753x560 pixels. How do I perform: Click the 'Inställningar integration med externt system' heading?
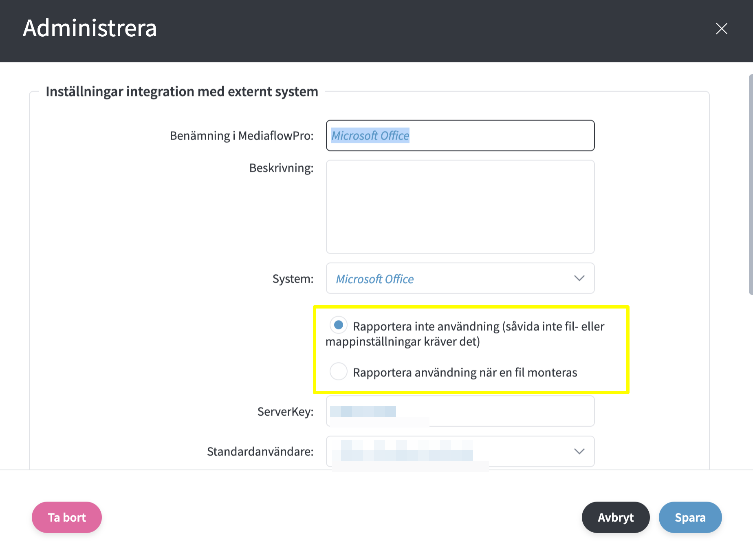pyautogui.click(x=182, y=91)
